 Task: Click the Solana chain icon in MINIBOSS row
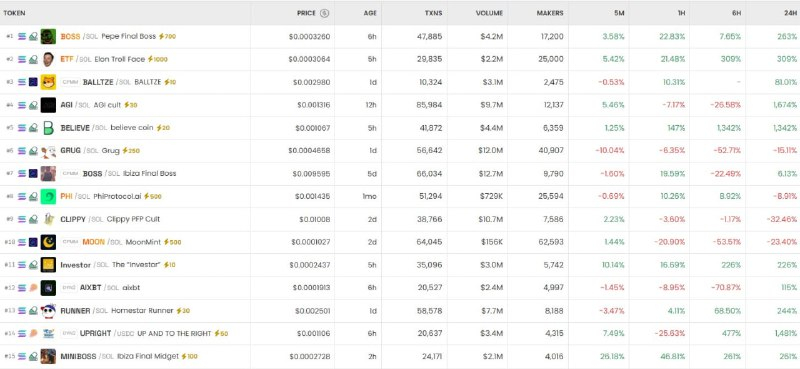[x=22, y=356]
